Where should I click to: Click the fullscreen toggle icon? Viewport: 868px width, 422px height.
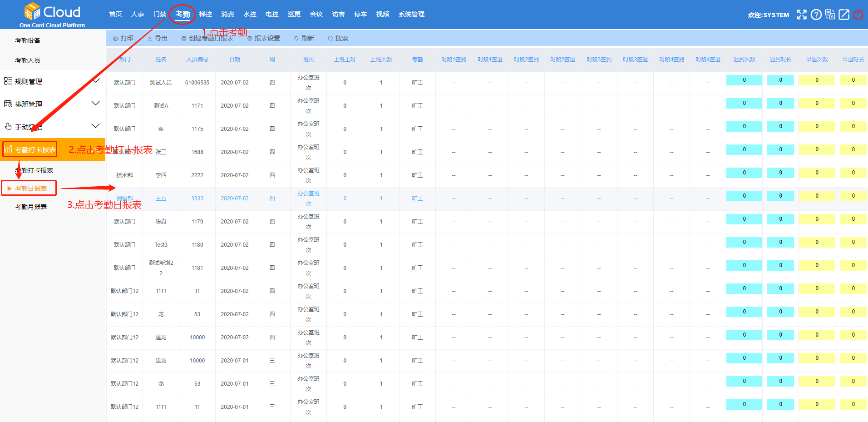pyautogui.click(x=802, y=15)
